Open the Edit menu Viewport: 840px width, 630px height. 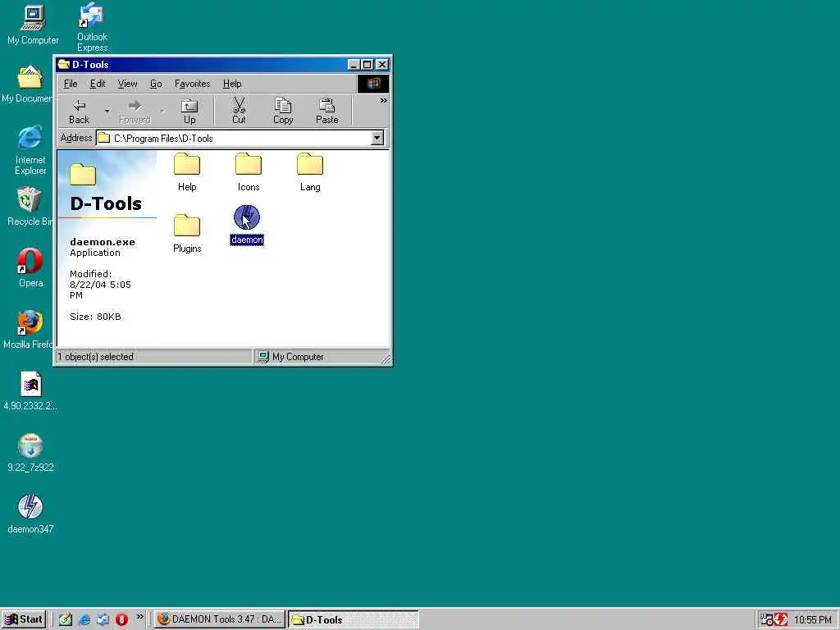click(x=98, y=84)
